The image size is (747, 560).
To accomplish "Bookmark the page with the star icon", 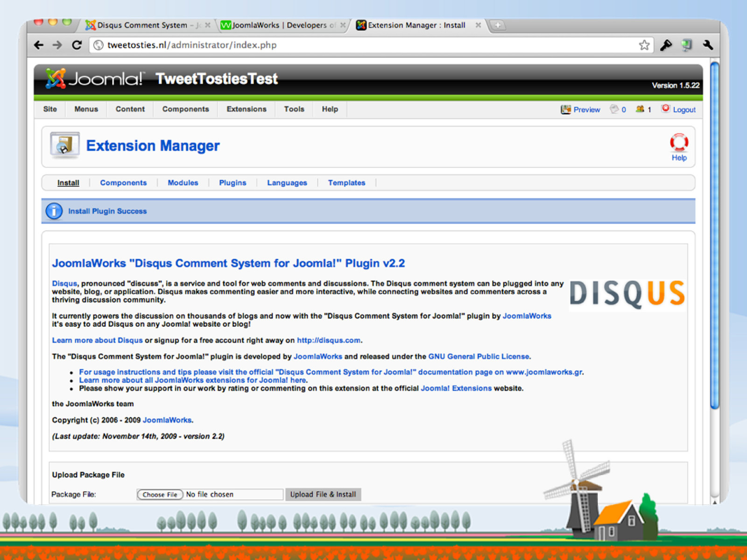I will 644,45.
